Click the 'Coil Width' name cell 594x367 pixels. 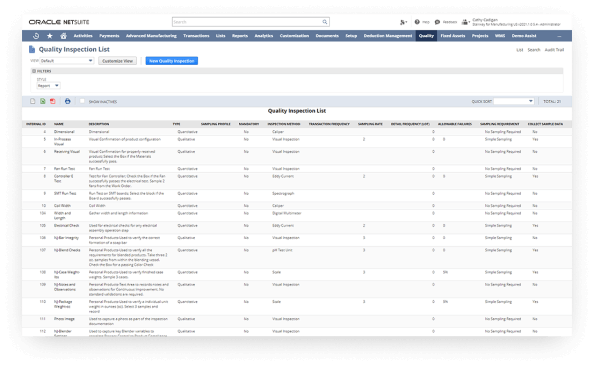[61, 206]
